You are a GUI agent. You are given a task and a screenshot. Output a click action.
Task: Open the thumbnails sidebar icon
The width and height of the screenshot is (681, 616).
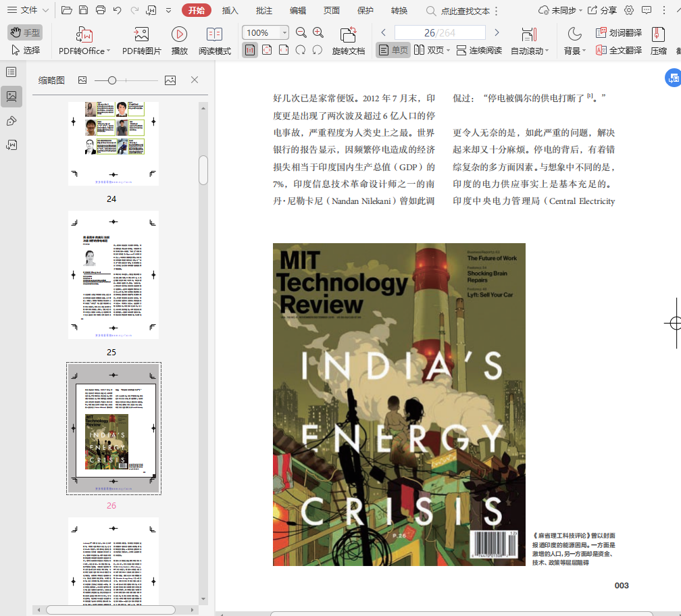click(x=11, y=97)
